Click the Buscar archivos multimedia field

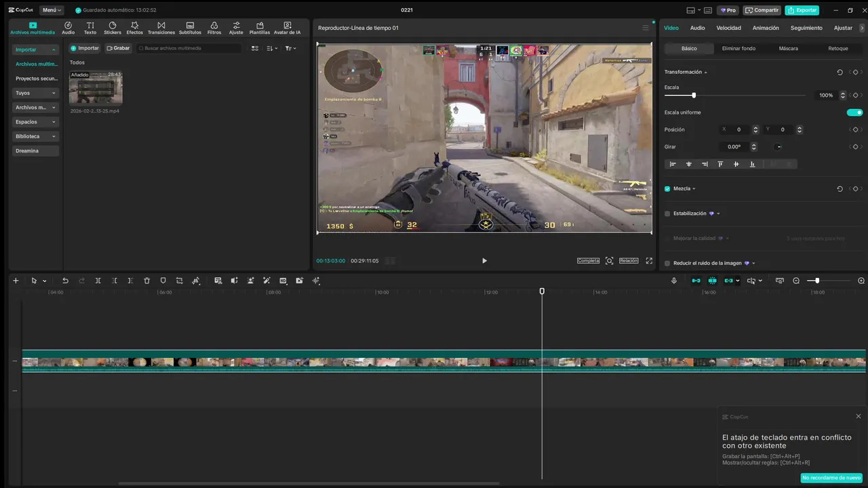pyautogui.click(x=189, y=48)
